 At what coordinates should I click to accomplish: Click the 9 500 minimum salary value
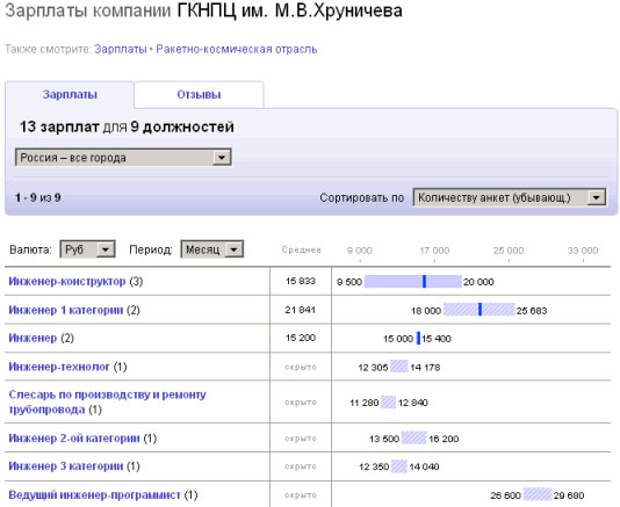click(349, 282)
